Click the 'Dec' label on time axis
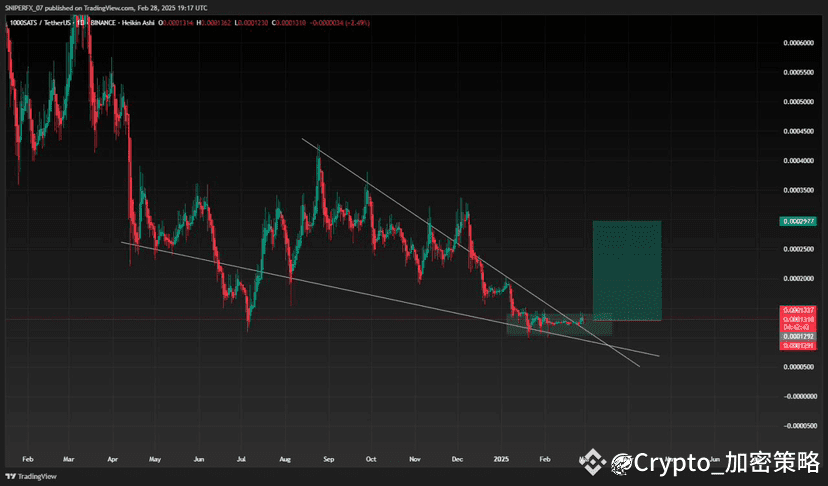Screen dimensions: 828x486 457,459
